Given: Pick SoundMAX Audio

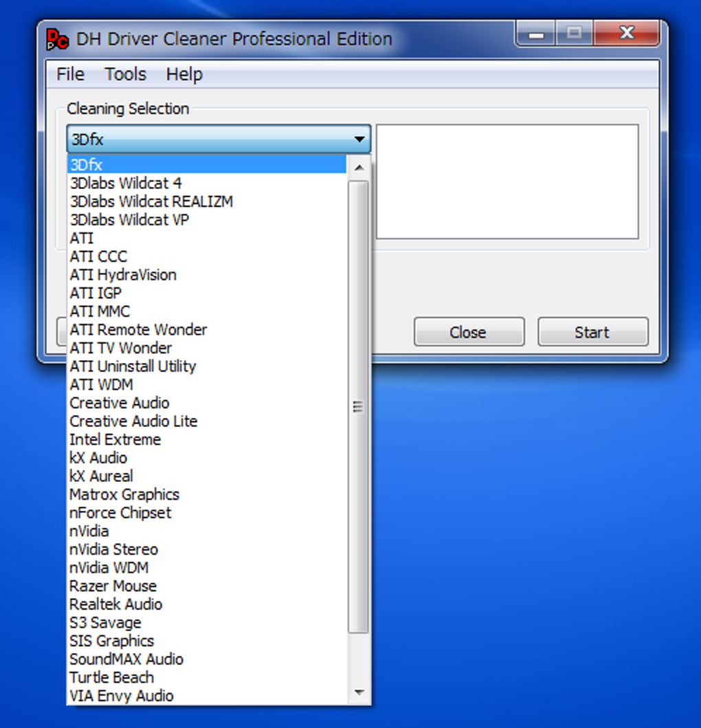Looking at the screenshot, I should click(207, 659).
